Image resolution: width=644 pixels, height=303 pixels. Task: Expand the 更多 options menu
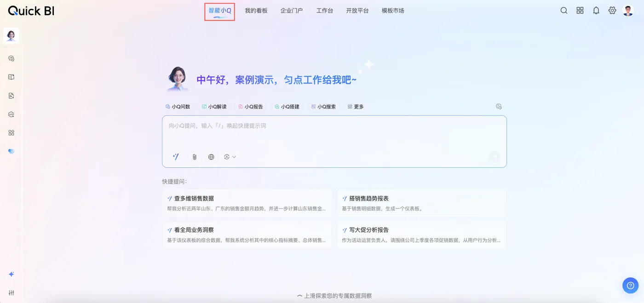(x=356, y=107)
